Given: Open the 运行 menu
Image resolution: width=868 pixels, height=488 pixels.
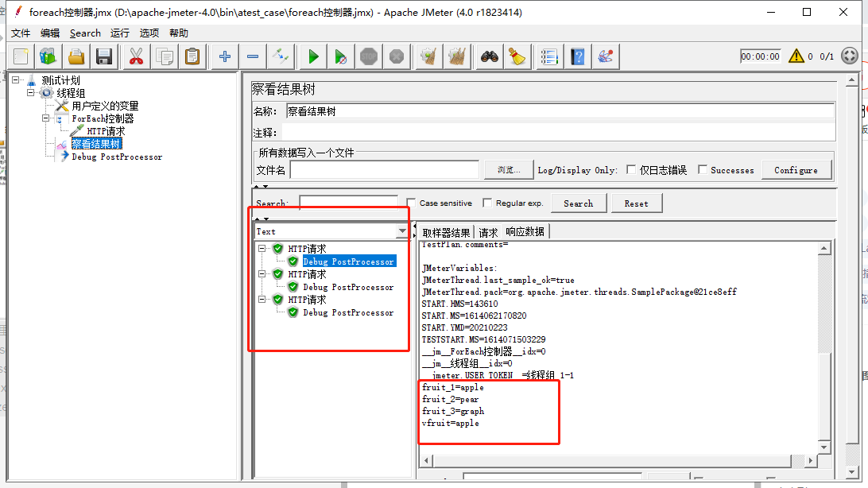Looking at the screenshot, I should click(119, 33).
